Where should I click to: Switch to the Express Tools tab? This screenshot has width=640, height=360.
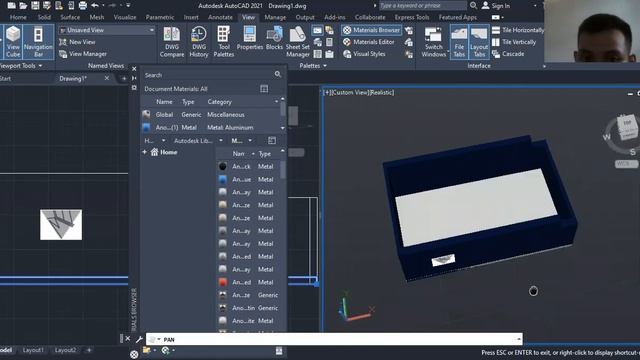click(x=411, y=17)
